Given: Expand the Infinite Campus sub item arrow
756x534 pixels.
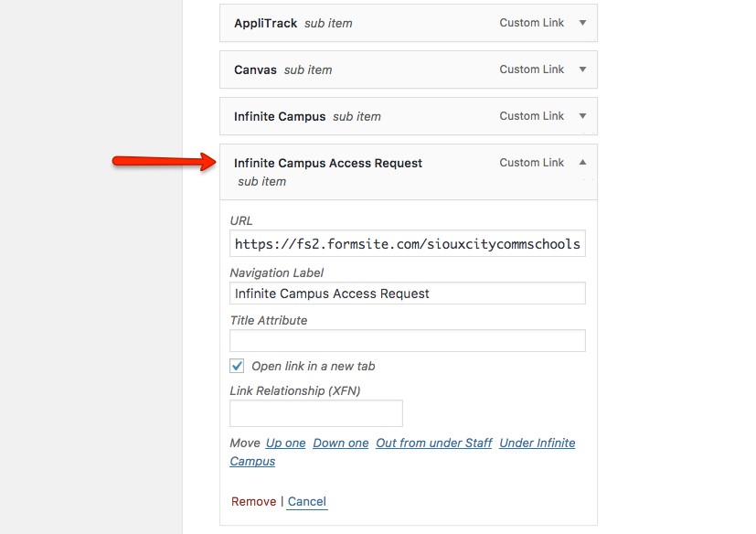Looking at the screenshot, I should point(582,116).
